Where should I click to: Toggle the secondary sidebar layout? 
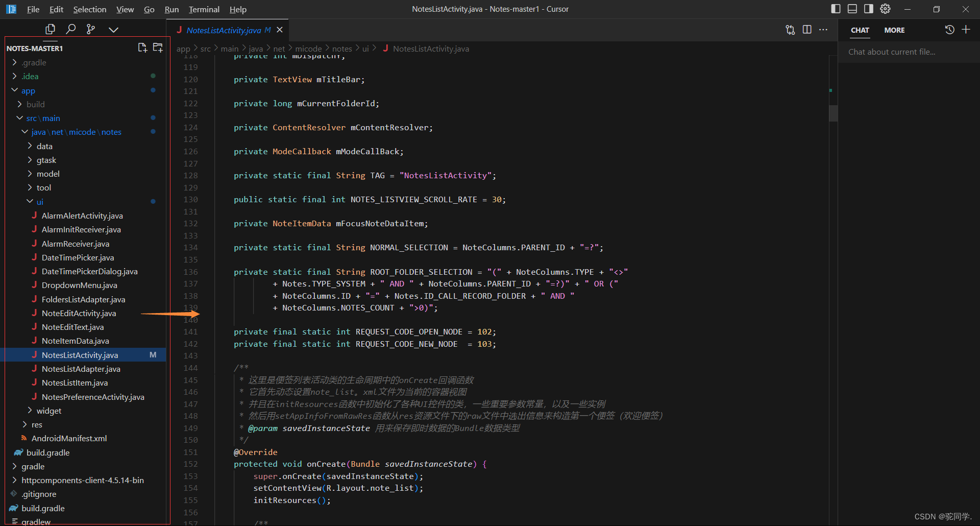(x=869, y=9)
